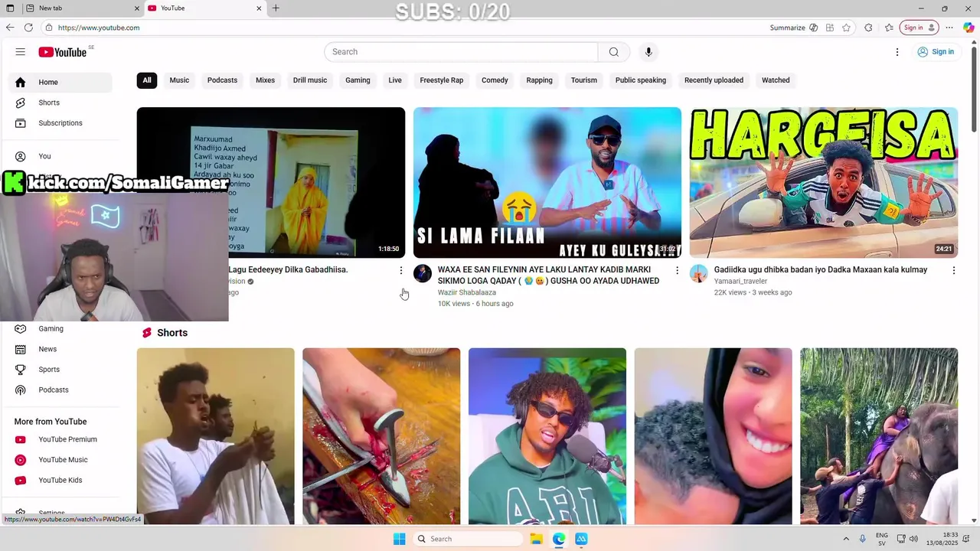This screenshot has width=980, height=551.
Task: Close the YouTube browser tab
Action: point(259,8)
